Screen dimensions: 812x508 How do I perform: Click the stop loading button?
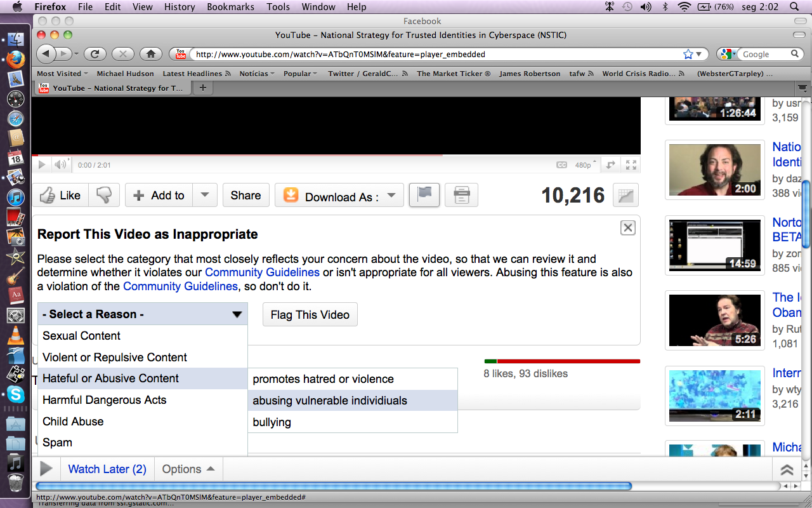pyautogui.click(x=123, y=54)
